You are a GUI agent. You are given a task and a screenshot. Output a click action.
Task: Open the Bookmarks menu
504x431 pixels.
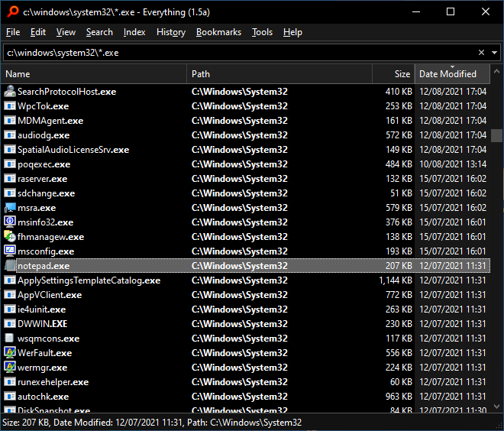point(218,32)
